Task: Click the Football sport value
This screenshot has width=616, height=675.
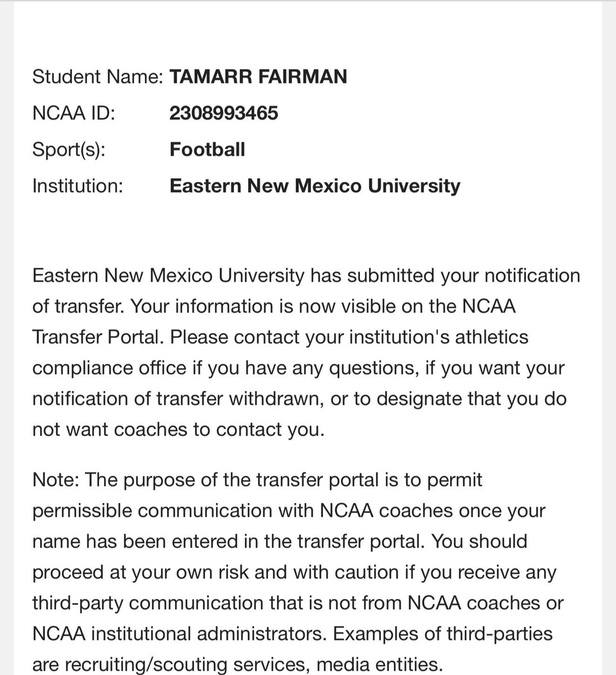Action: click(207, 150)
